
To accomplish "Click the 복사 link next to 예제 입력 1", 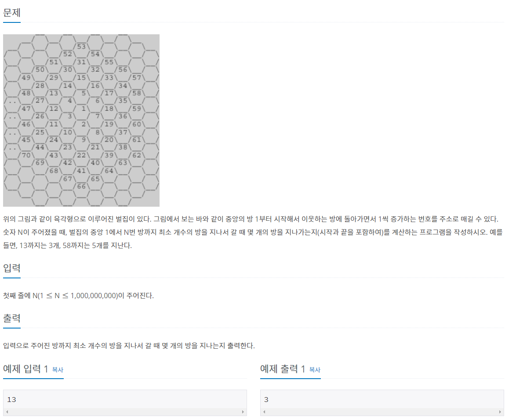I will click(x=58, y=369).
